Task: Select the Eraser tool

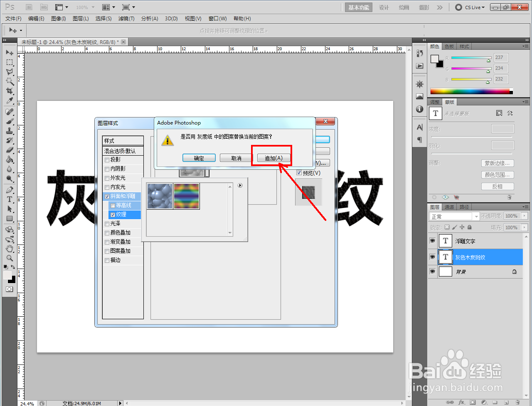Action: (x=10, y=150)
